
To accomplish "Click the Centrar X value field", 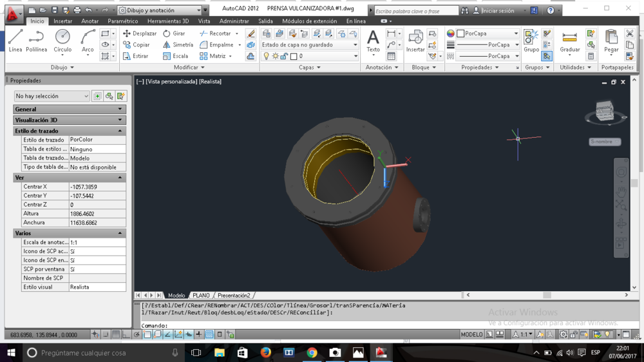I will tap(97, 187).
